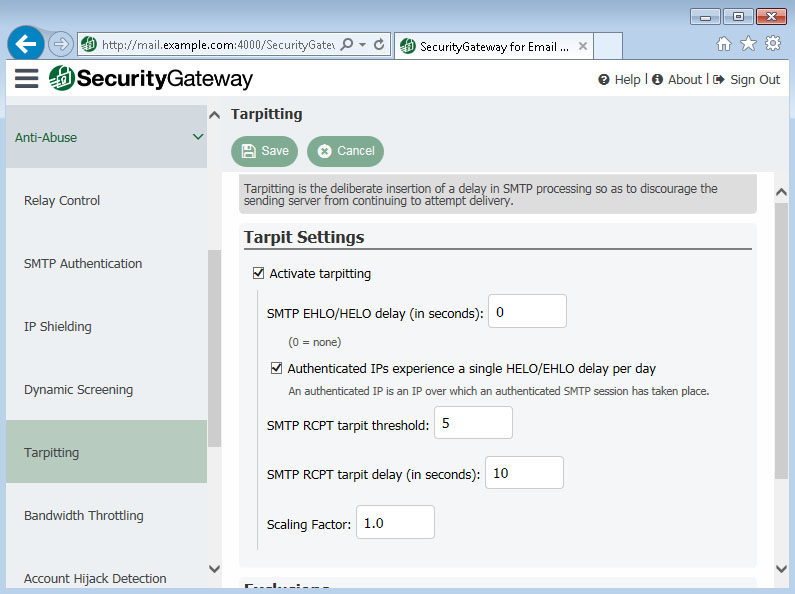Click SMTP RCPT tarpit threshold field

tap(473, 422)
